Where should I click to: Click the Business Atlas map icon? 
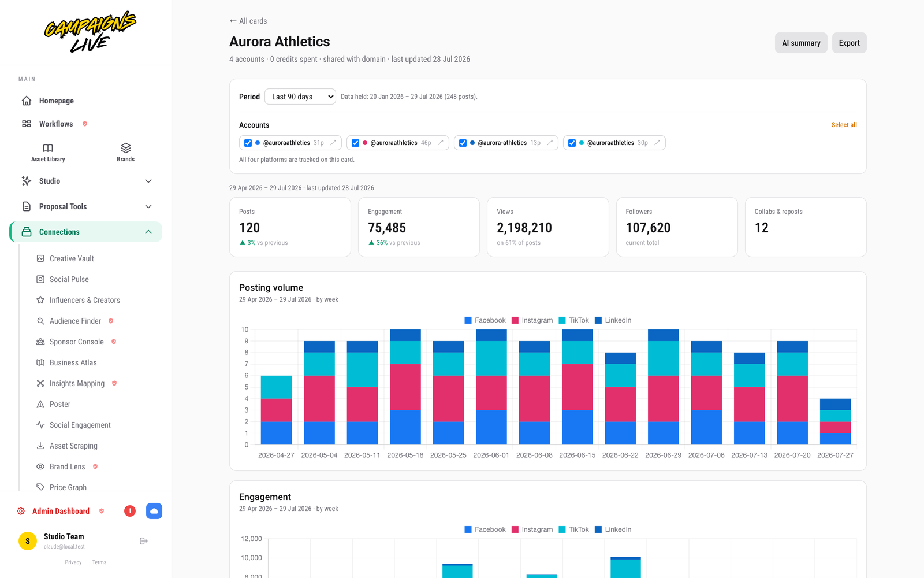40,362
